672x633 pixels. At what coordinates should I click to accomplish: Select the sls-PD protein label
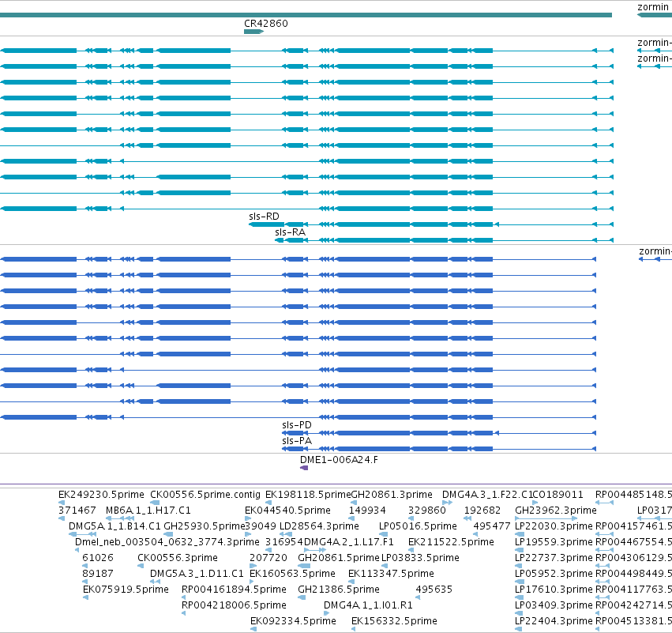tap(297, 425)
